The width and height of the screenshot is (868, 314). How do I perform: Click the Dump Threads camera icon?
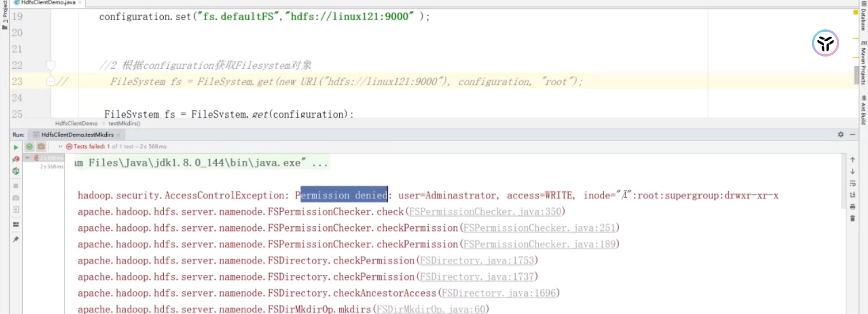pos(16,198)
